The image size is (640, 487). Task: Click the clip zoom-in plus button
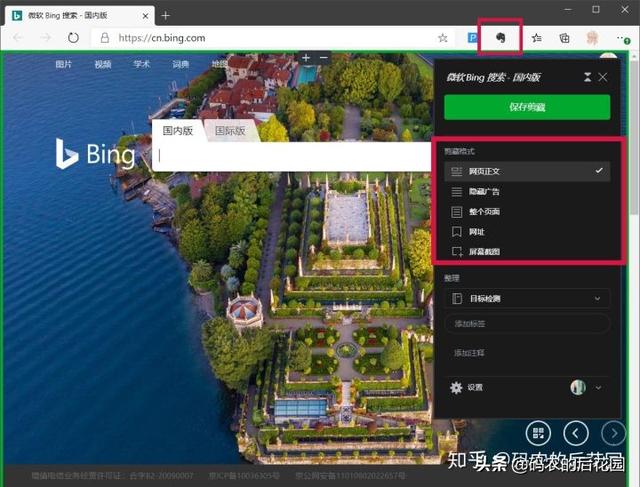tap(306, 58)
